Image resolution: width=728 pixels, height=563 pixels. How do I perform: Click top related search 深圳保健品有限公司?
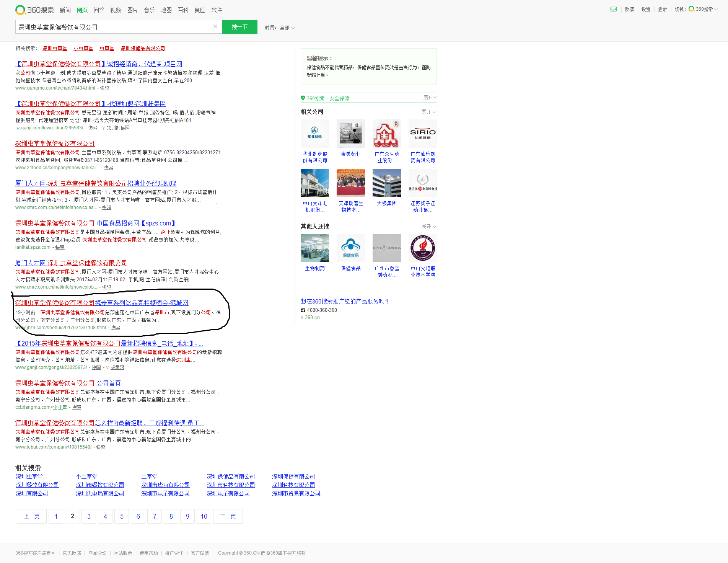point(143,49)
